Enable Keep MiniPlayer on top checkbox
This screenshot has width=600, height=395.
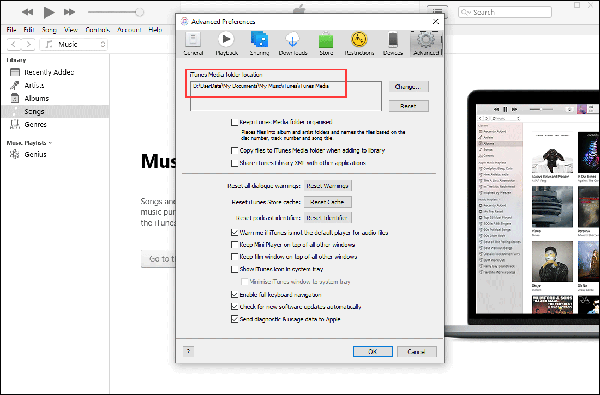(234, 244)
